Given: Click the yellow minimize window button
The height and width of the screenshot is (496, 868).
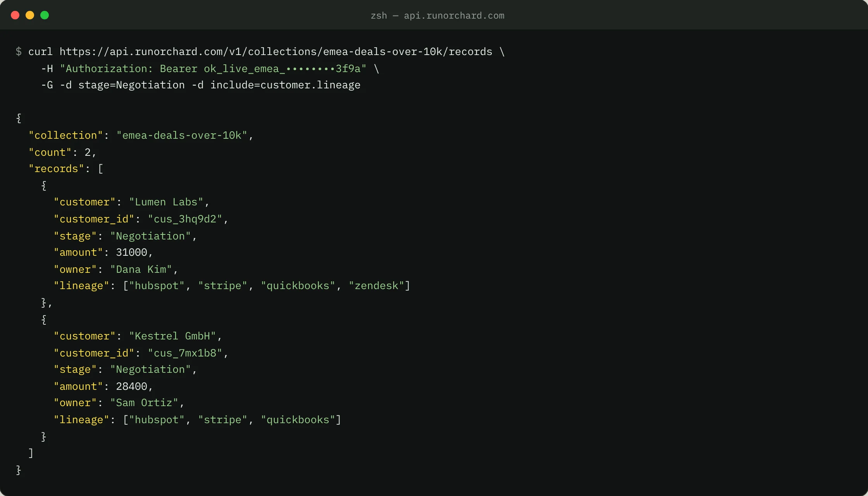Looking at the screenshot, I should point(30,15).
